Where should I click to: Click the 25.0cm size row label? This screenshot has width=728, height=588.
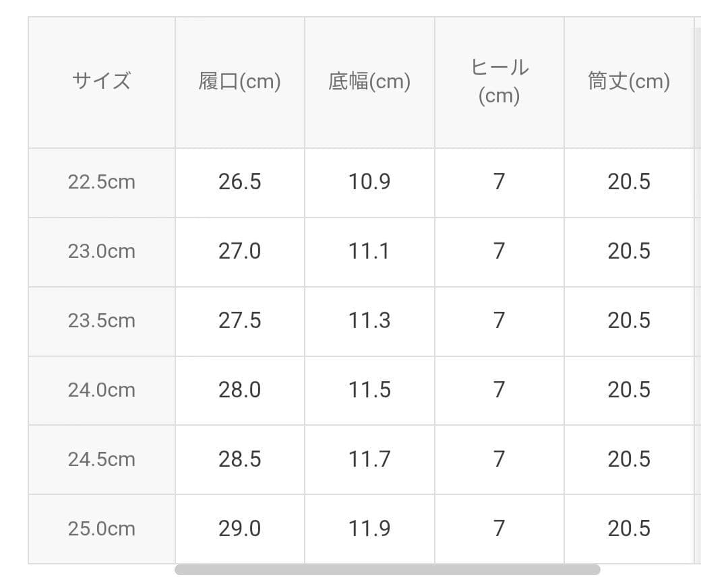click(102, 529)
